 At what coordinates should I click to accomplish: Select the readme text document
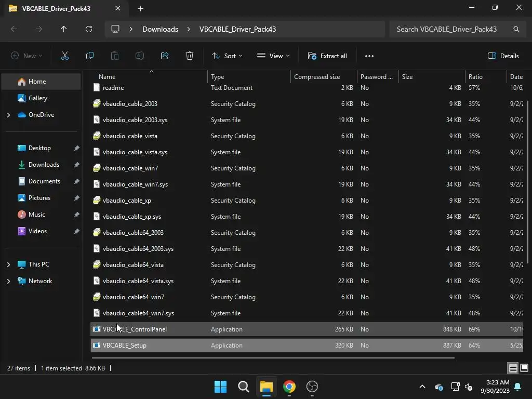tap(307, 87)
